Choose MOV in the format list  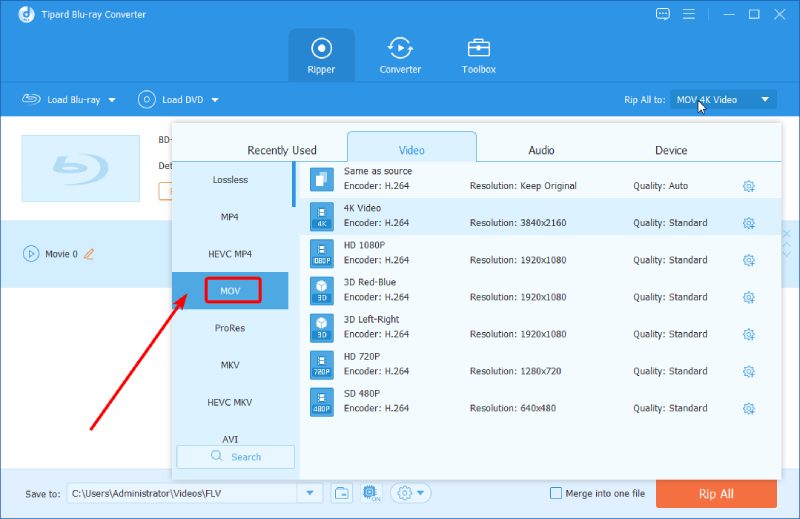(230, 290)
